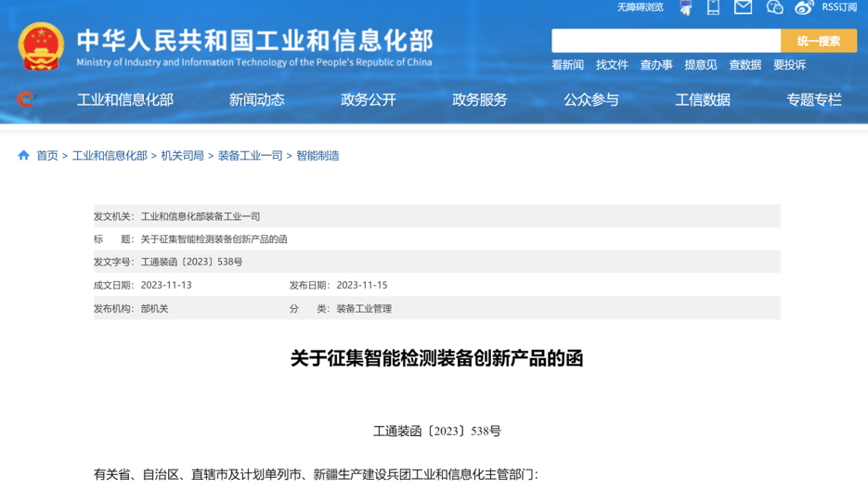Click the opening salutation paragraph line
Screen dimensions: 868x489
coord(316,474)
